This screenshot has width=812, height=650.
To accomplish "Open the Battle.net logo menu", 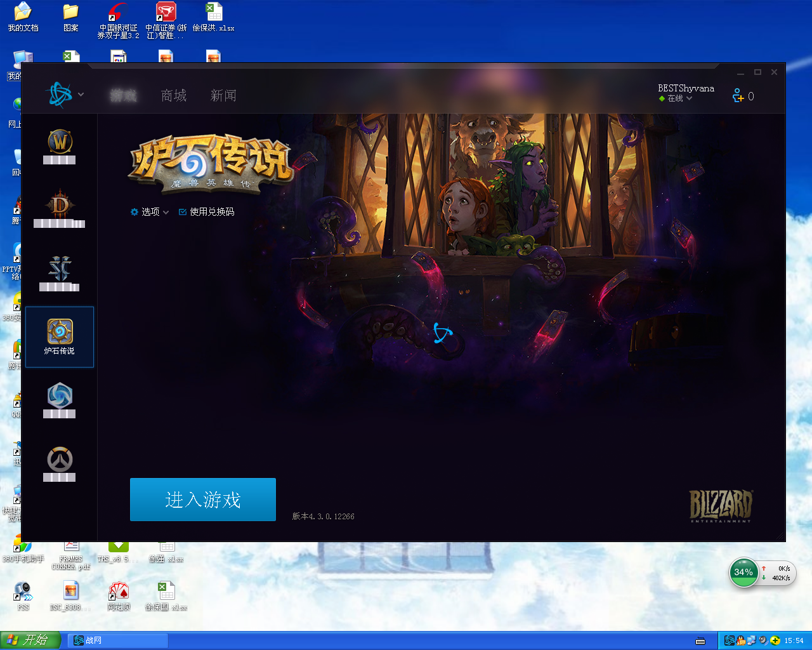I will point(60,95).
